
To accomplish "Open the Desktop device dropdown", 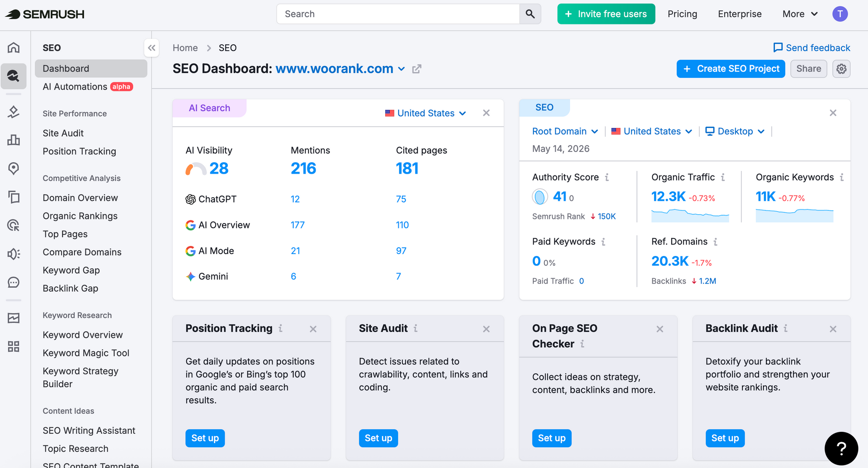I will click(x=735, y=131).
